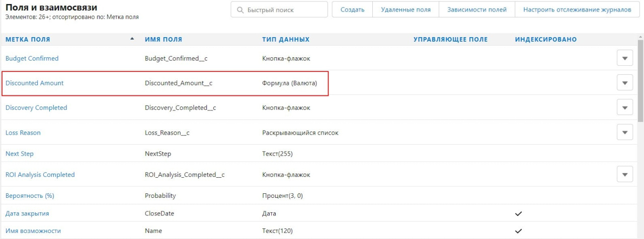This screenshot has width=644, height=239.
Task: Select Loss_Reason__c field name text
Action: [x=167, y=133]
